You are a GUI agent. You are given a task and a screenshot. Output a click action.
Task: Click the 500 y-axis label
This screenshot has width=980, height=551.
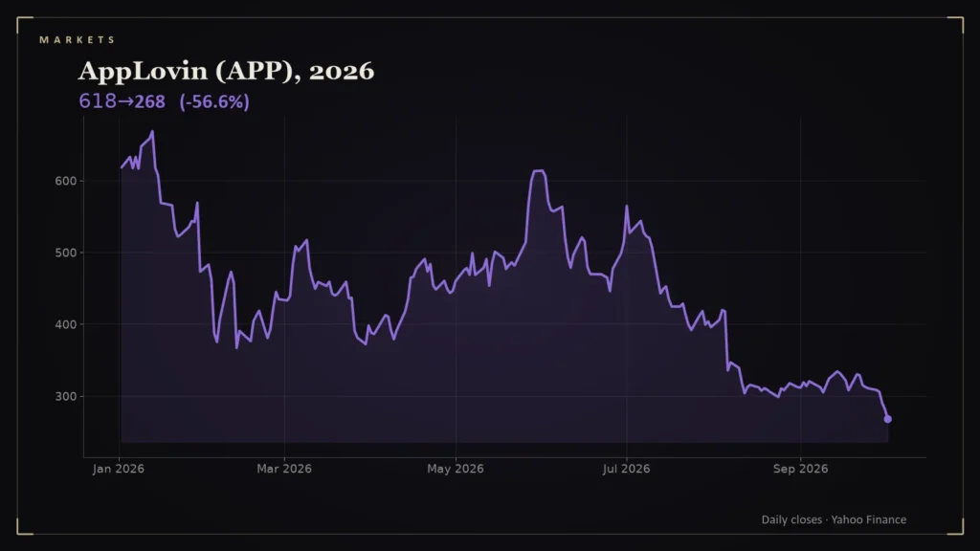(x=66, y=253)
